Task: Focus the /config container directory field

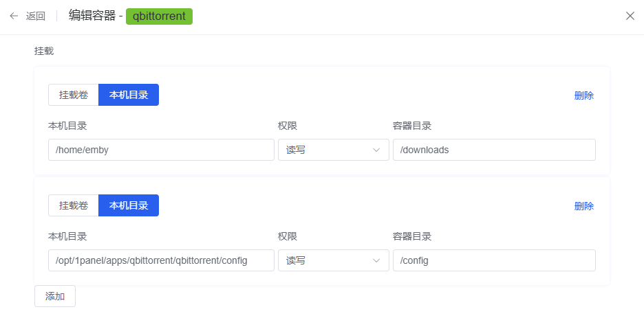Action: click(x=493, y=260)
